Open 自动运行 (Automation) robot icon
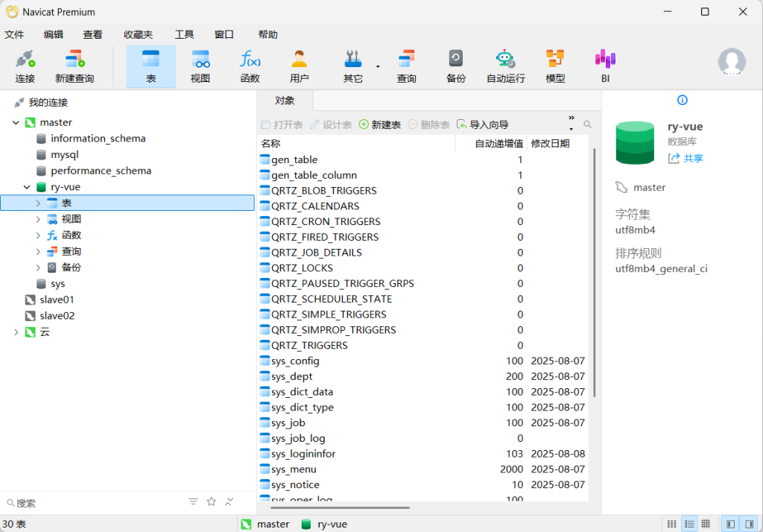763x532 pixels. tap(505, 66)
